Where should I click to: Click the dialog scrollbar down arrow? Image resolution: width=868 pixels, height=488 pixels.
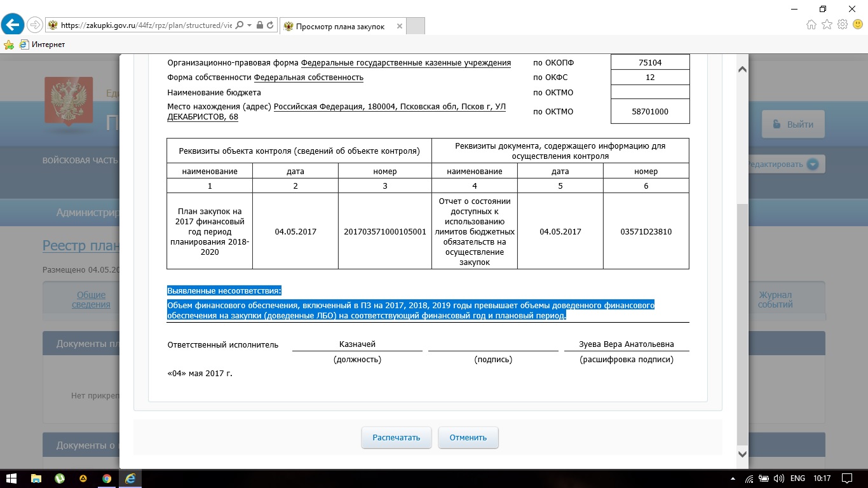742,454
